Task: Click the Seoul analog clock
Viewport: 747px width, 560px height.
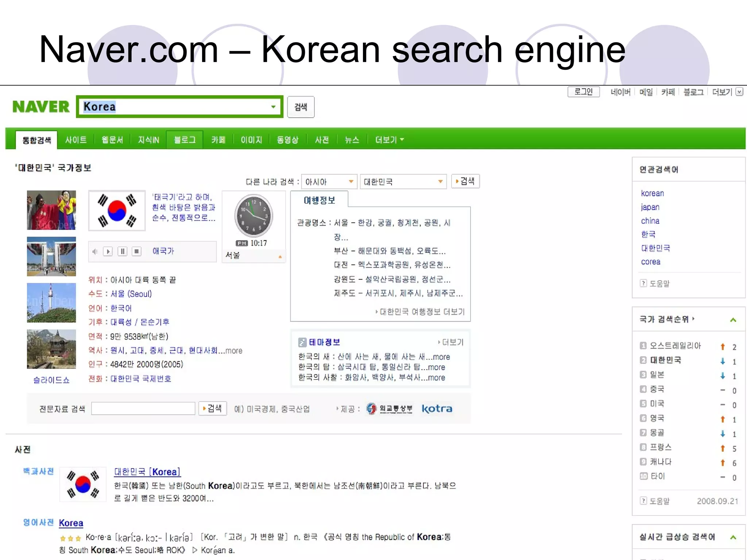Action: [253, 216]
